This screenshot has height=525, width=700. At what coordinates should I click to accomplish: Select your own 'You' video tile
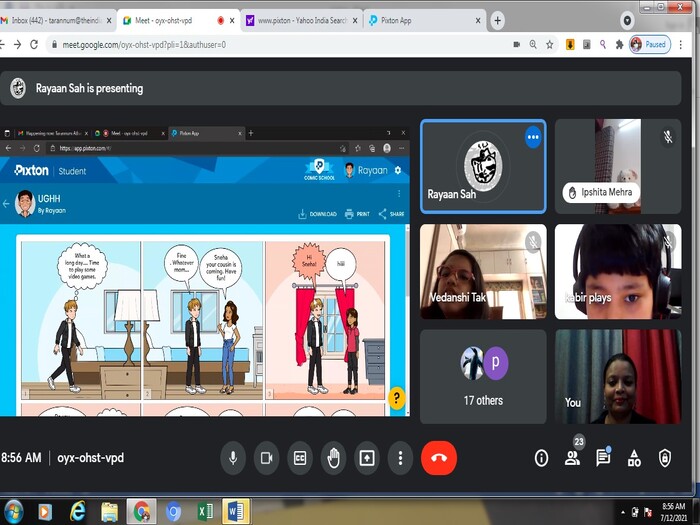point(618,376)
